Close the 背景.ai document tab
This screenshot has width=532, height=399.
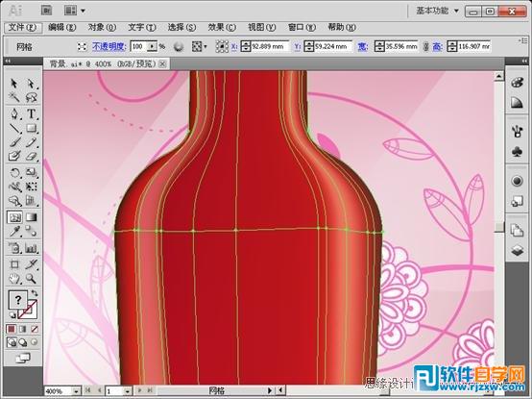click(162, 63)
